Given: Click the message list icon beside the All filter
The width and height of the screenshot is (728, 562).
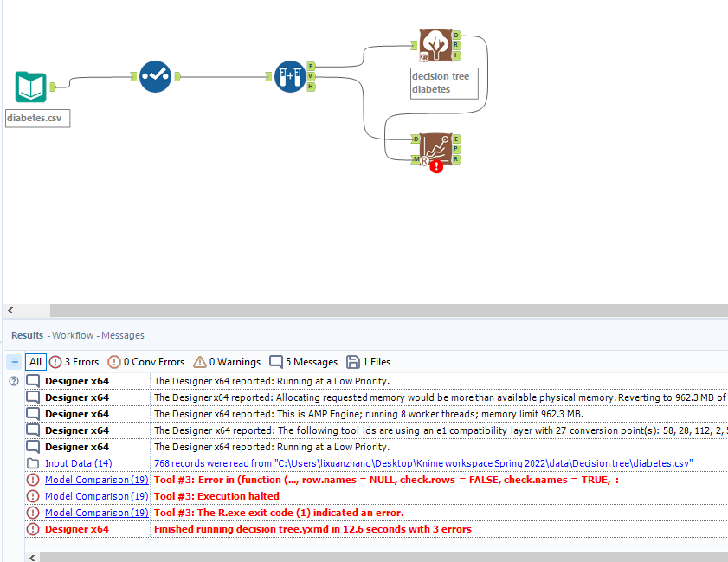Looking at the screenshot, I should [x=14, y=361].
